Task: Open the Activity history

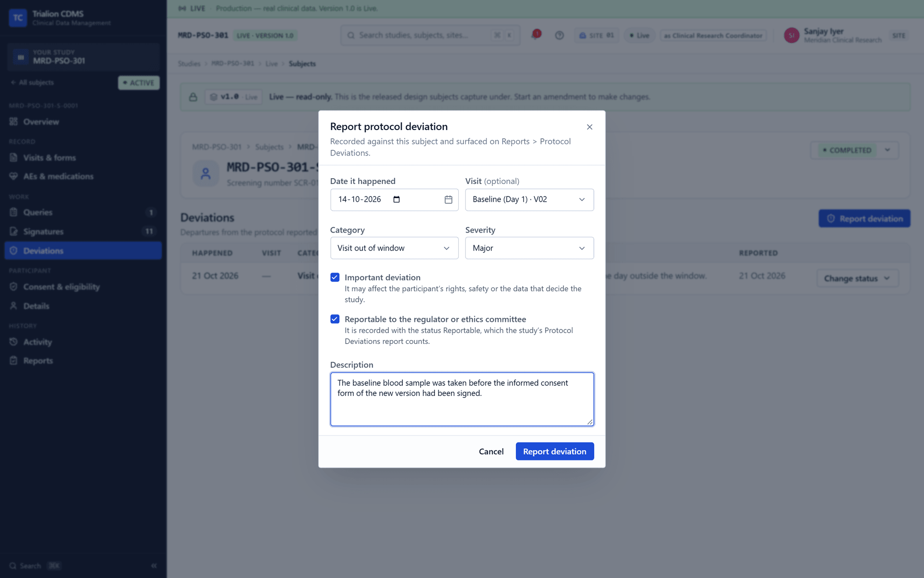Action: click(x=83, y=342)
